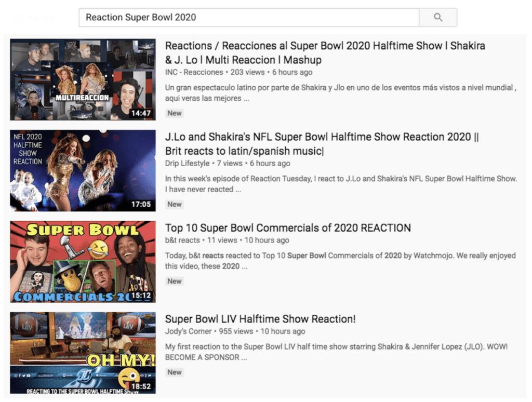The width and height of the screenshot is (532, 402).
Task: Click the 15:12 duration badge
Action: (141, 296)
